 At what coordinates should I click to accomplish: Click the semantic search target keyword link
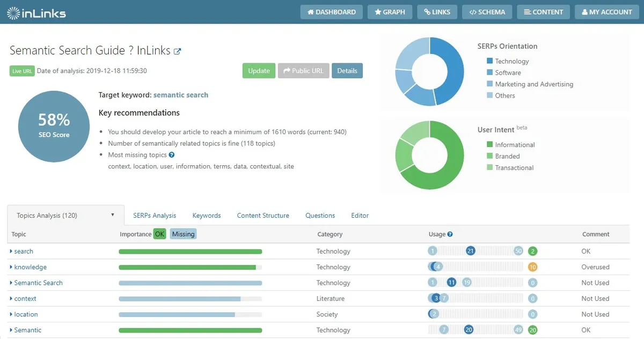tap(181, 95)
